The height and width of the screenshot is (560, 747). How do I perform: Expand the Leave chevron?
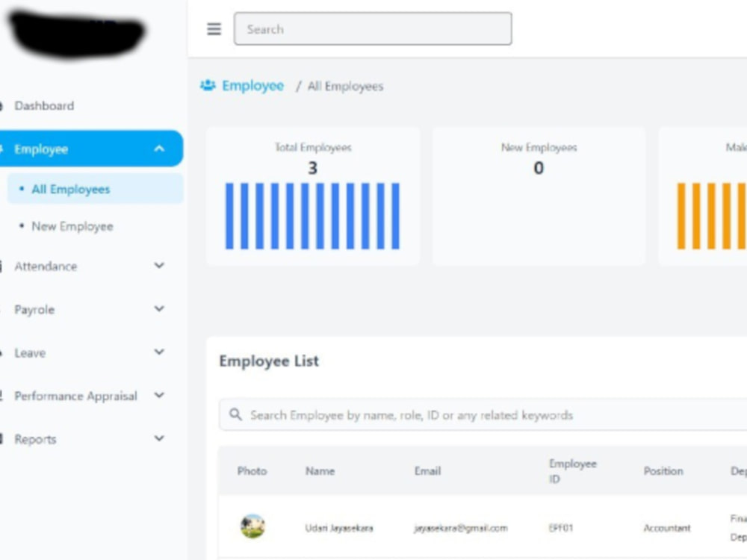(x=159, y=352)
